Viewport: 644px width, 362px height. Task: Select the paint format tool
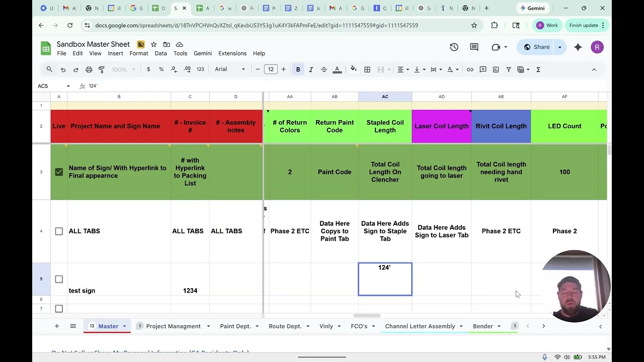tap(102, 69)
